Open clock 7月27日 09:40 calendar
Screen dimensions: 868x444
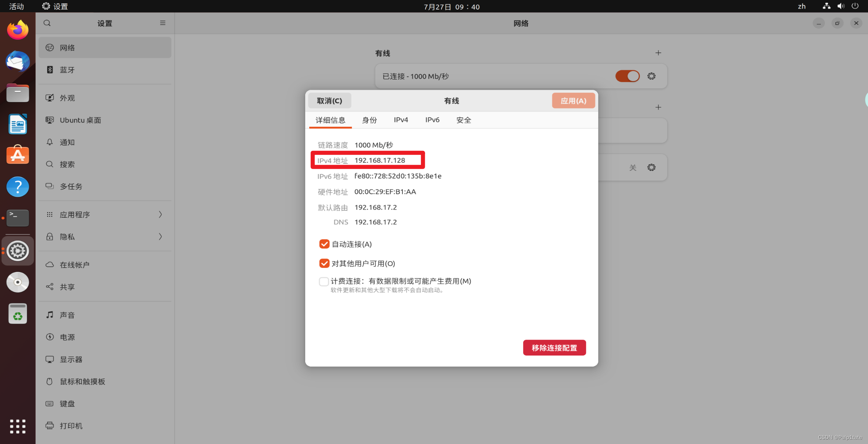(451, 7)
